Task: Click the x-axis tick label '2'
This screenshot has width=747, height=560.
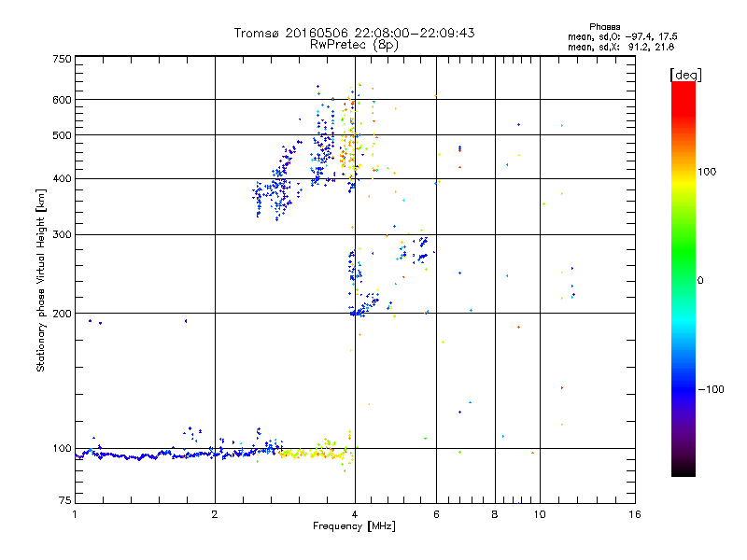Action: (215, 514)
